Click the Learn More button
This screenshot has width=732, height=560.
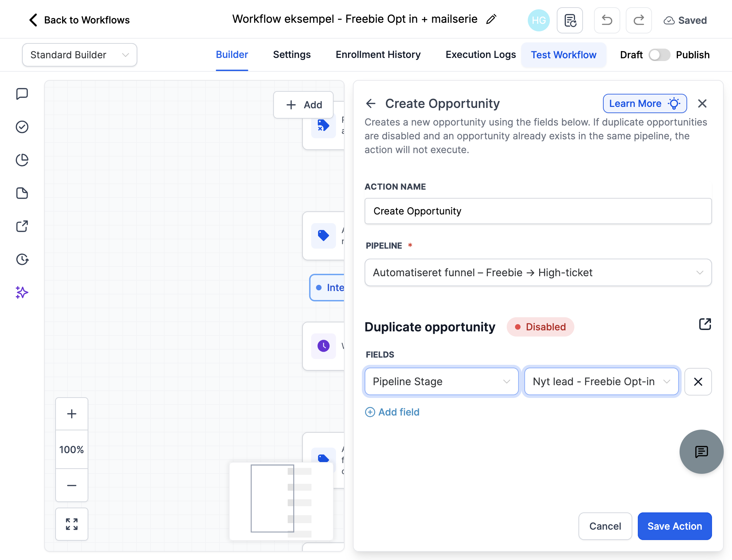click(x=645, y=103)
